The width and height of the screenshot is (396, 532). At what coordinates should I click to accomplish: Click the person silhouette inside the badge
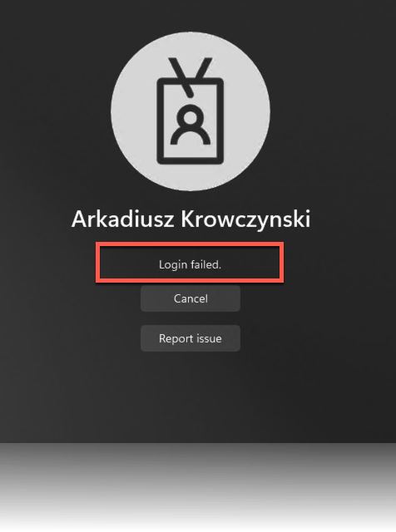tap(191, 124)
